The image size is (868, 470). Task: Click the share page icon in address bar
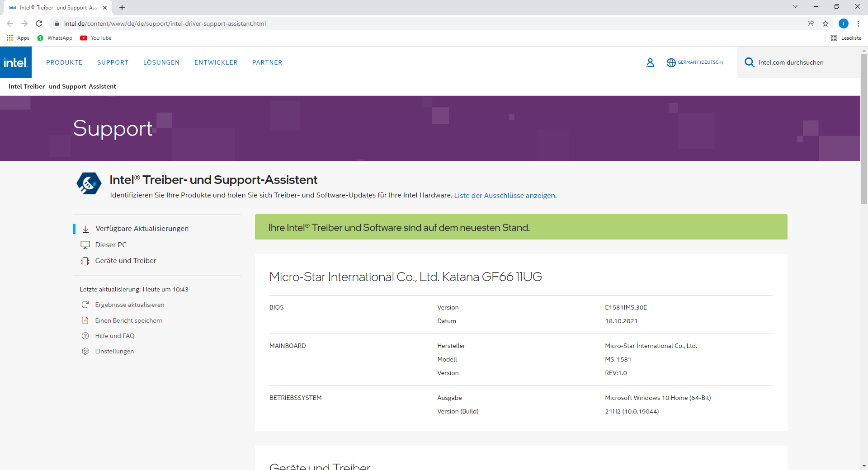click(811, 23)
